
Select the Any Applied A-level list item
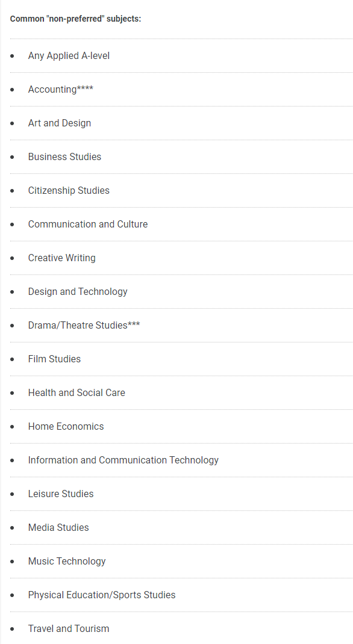pyautogui.click(x=69, y=56)
